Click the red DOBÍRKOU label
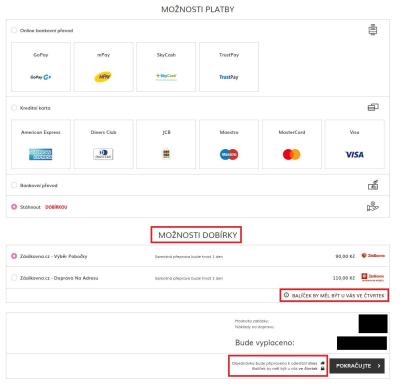400x384 pixels. [56, 207]
